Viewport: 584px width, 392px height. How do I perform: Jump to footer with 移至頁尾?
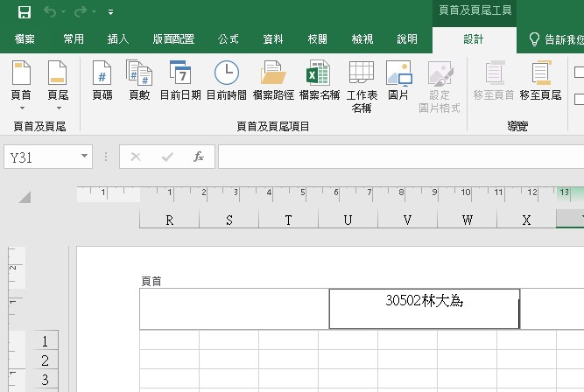540,80
